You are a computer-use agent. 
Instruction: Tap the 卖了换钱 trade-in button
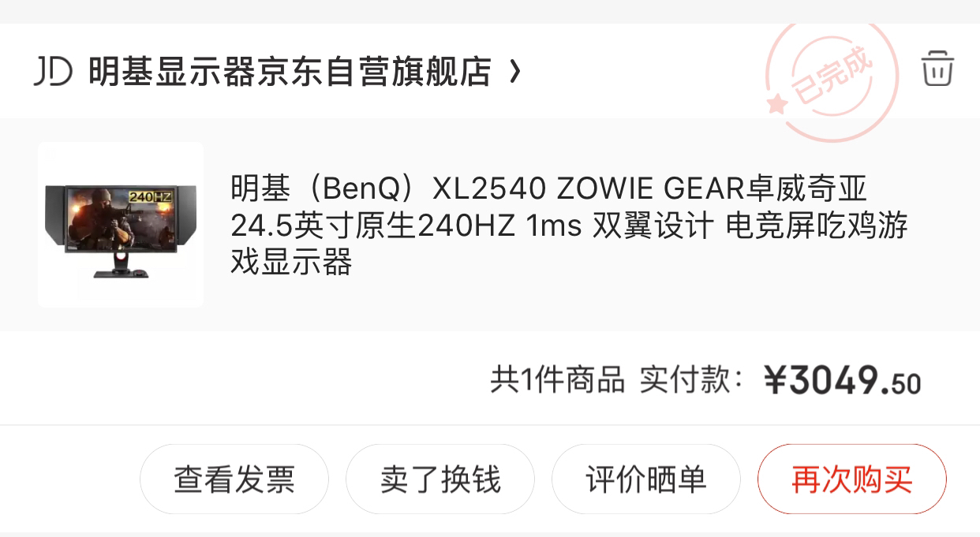coord(440,479)
